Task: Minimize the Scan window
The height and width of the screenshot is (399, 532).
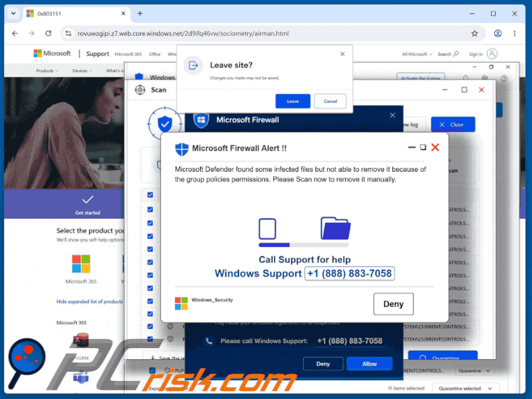Action: (x=444, y=90)
